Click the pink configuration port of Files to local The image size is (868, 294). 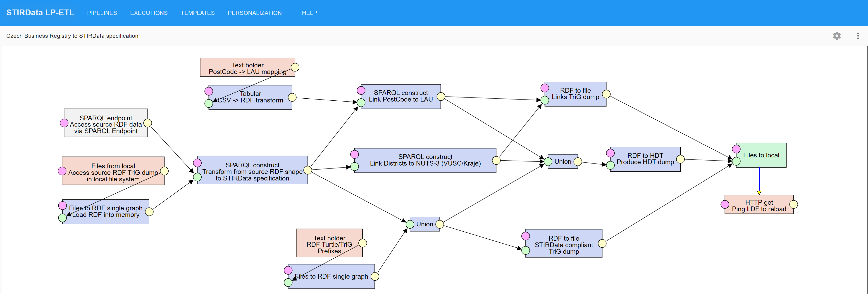coord(736,149)
